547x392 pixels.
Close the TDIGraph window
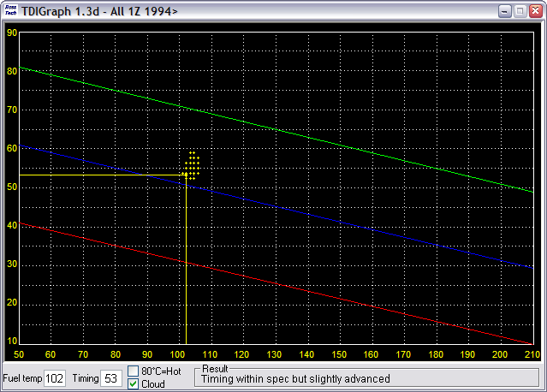click(534, 11)
